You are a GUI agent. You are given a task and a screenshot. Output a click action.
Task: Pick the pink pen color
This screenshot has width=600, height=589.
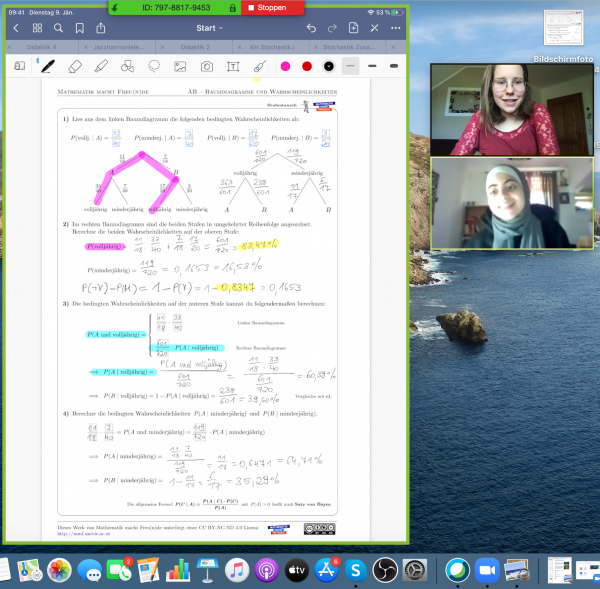285,66
